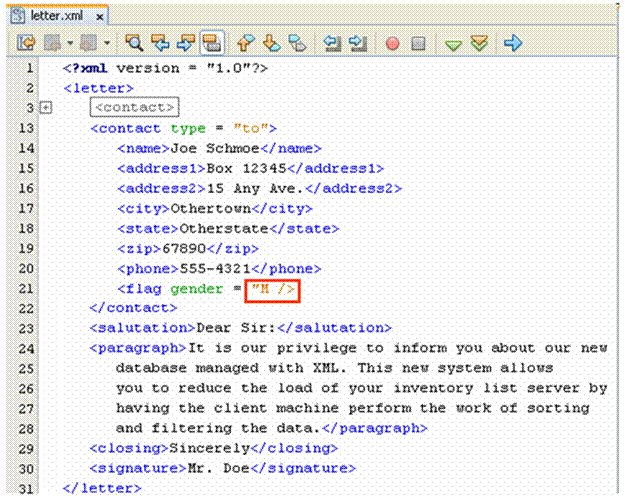The width and height of the screenshot is (625, 499).
Task: Click the Shift Line Right icon
Action: coord(358,43)
